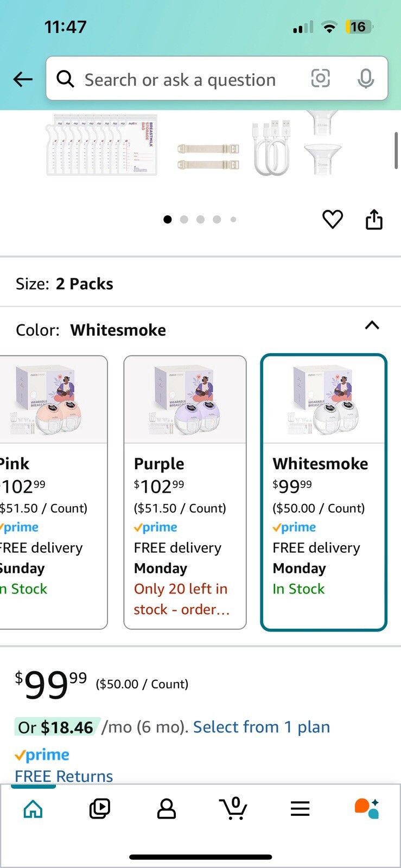The height and width of the screenshot is (868, 401).
Task: Open the video Inspire tab
Action: pos(100,809)
